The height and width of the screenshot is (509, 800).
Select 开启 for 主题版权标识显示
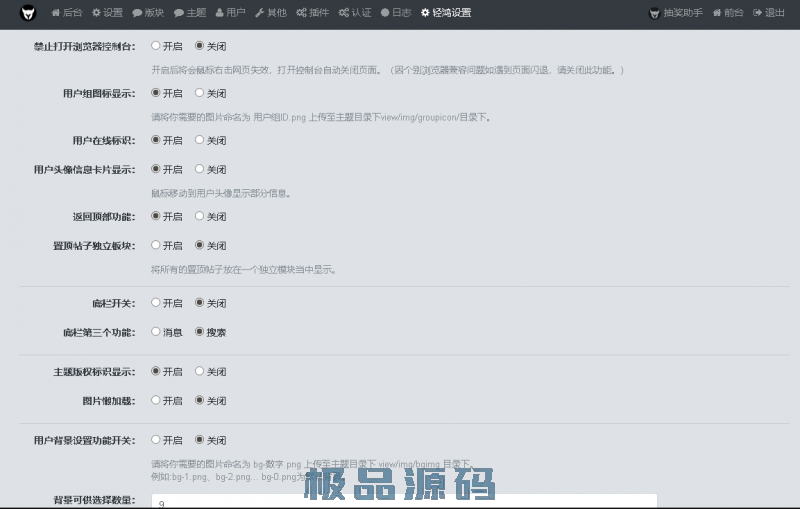(x=156, y=371)
